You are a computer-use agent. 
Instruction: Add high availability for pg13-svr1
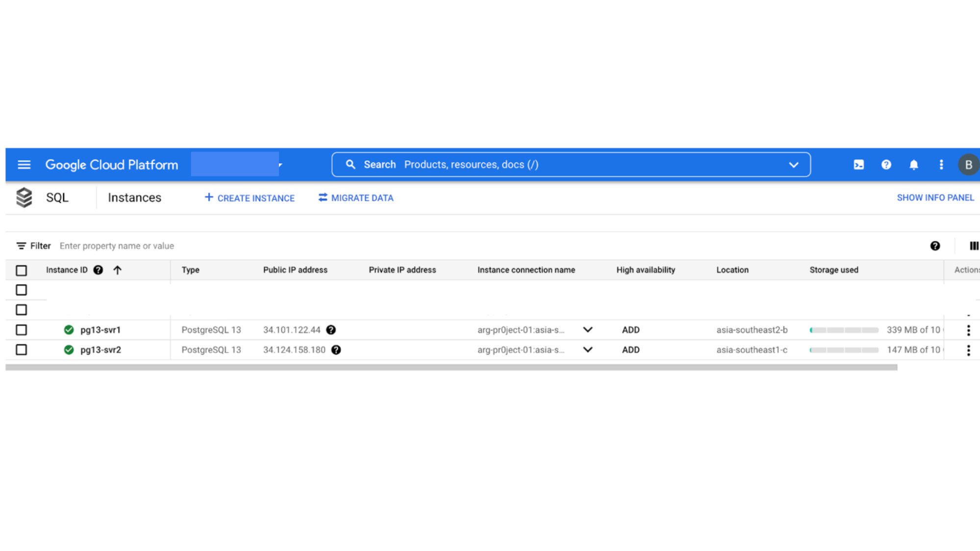631,330
